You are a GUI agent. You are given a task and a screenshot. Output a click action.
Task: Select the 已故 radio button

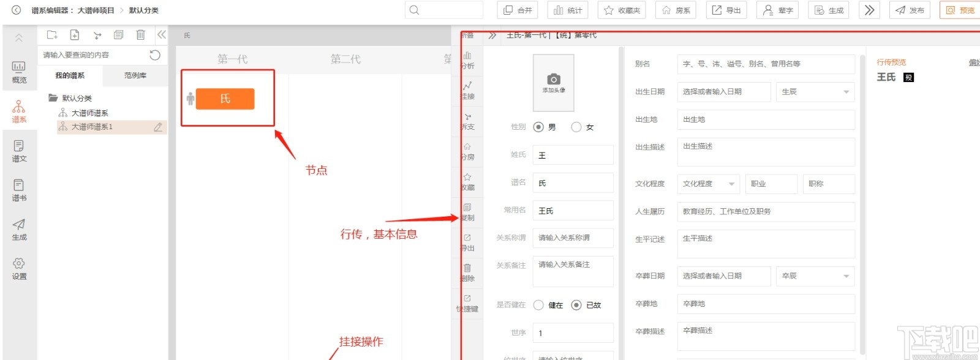pos(576,305)
